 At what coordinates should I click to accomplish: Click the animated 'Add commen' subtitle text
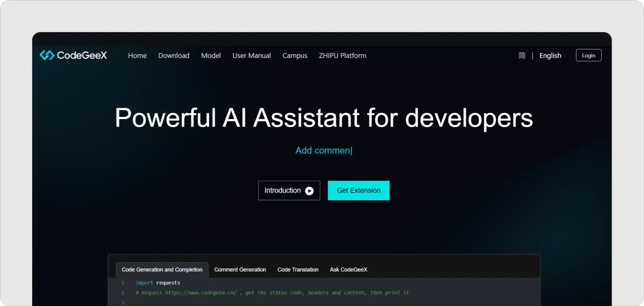324,150
